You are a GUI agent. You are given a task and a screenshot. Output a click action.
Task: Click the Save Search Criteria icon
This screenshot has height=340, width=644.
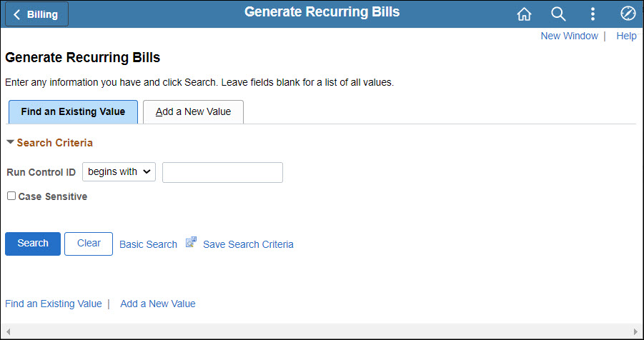click(191, 243)
